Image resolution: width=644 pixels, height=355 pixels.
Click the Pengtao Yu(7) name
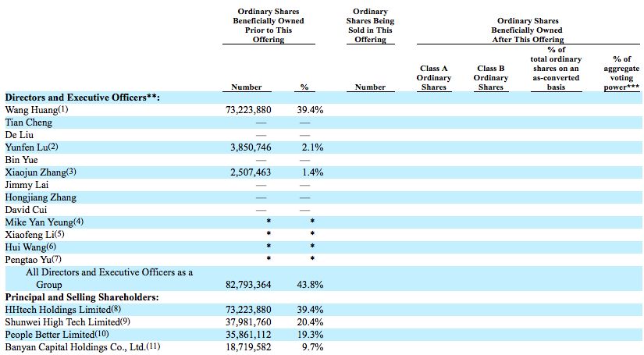33,260
